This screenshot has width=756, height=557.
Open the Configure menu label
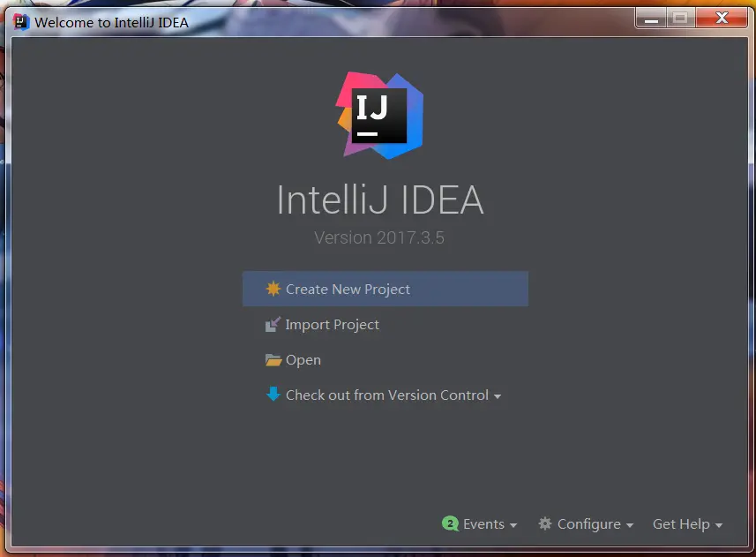click(589, 524)
